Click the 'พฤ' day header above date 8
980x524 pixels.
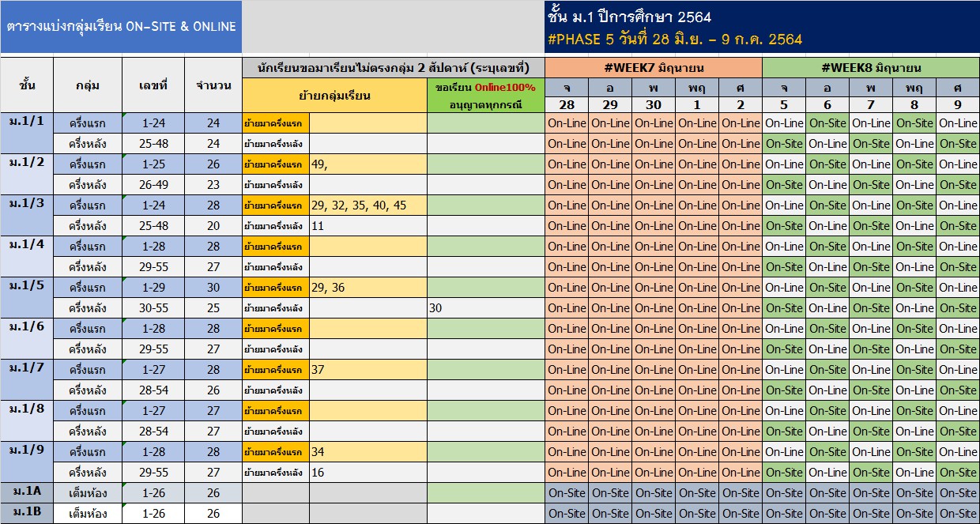tap(914, 88)
